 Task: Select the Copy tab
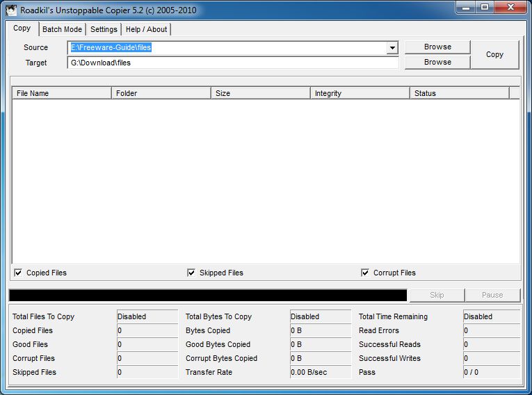click(x=22, y=29)
